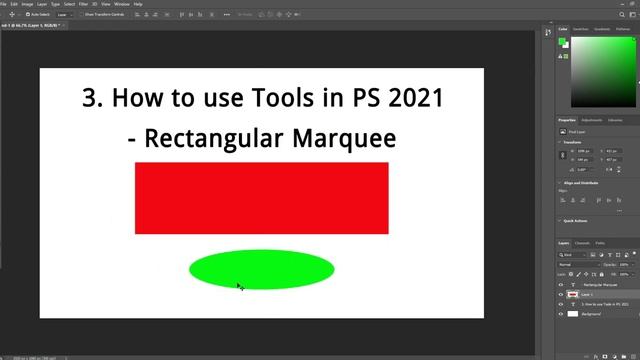The height and width of the screenshot is (360, 640).
Task: Click the fx layer style icon
Action: click(x=596, y=357)
